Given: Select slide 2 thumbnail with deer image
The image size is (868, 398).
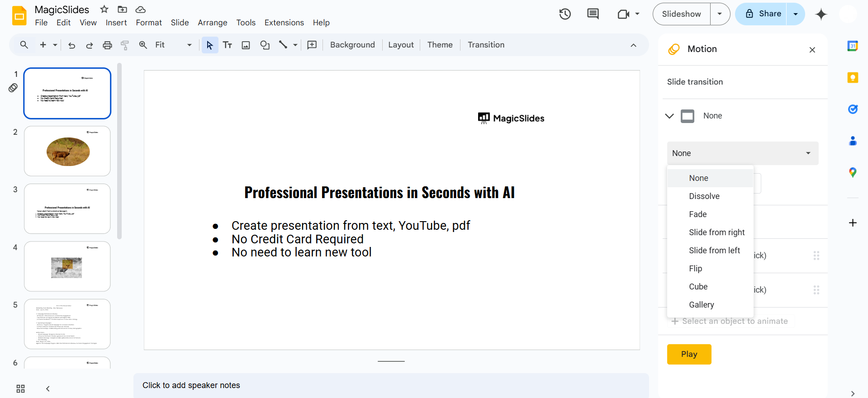Looking at the screenshot, I should pos(67,151).
